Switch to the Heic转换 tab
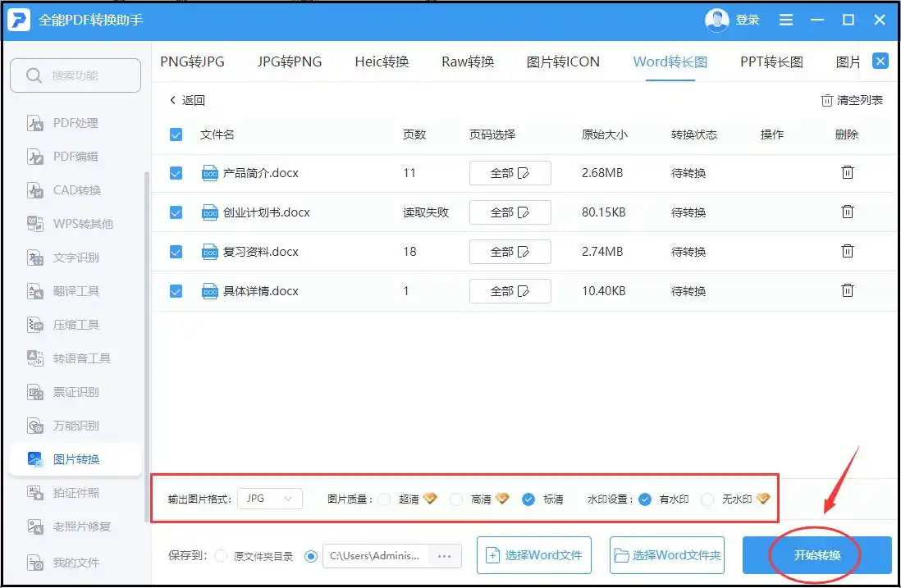This screenshot has width=901, height=588. click(382, 62)
